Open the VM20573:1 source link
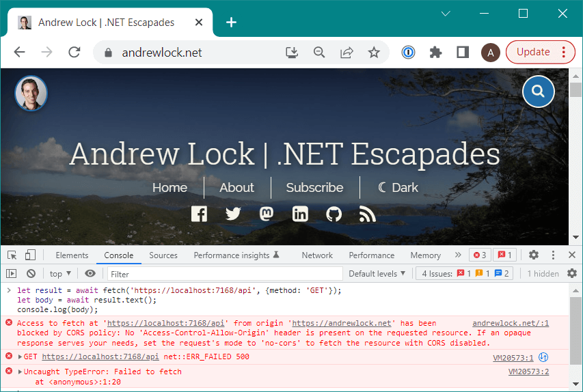This screenshot has height=392, width=583. click(513, 358)
